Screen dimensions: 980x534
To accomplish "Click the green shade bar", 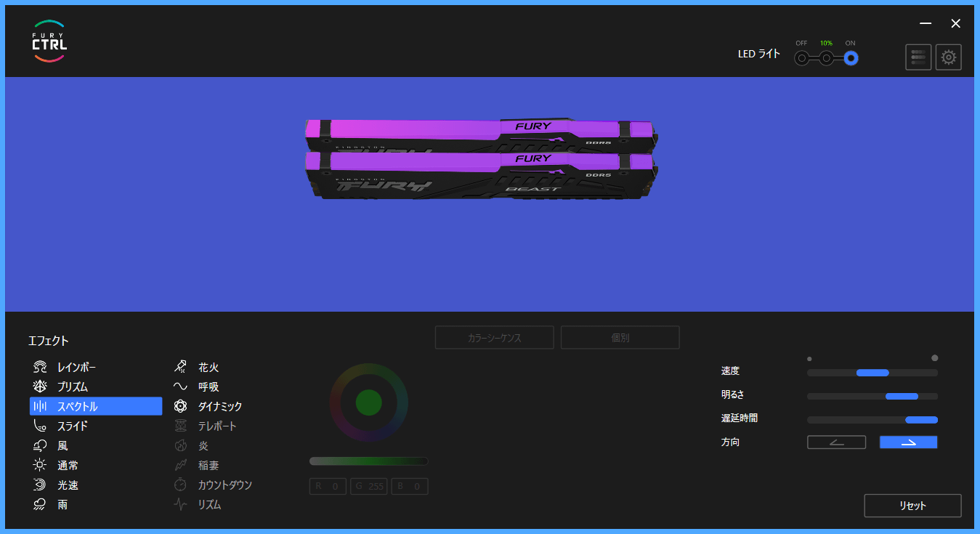I will pos(368,461).
